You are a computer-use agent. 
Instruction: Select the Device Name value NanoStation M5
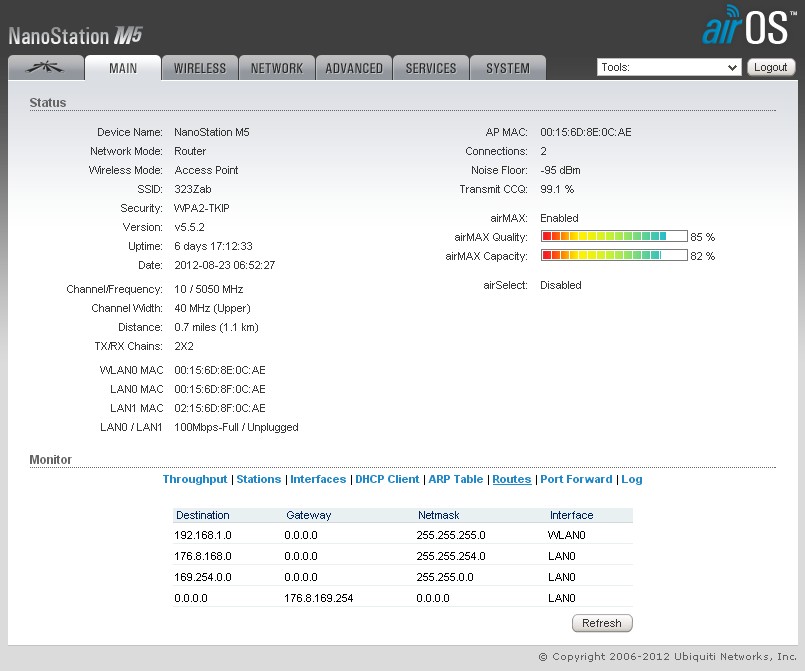click(212, 132)
